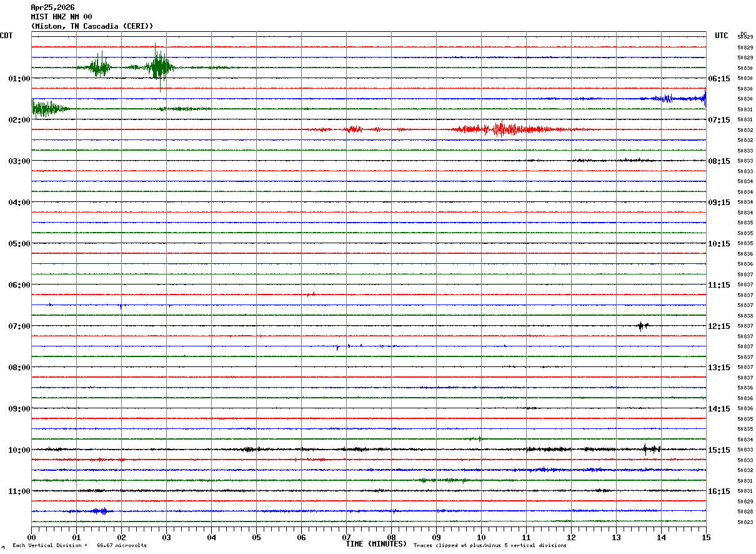Click the blue burst on the bottom blue trace
Image resolution: width=756 pixels, height=554 pixels.
[x=98, y=511]
